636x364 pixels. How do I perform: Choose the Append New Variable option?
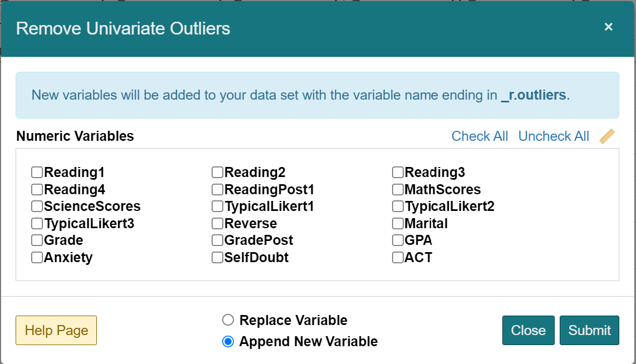coord(228,342)
